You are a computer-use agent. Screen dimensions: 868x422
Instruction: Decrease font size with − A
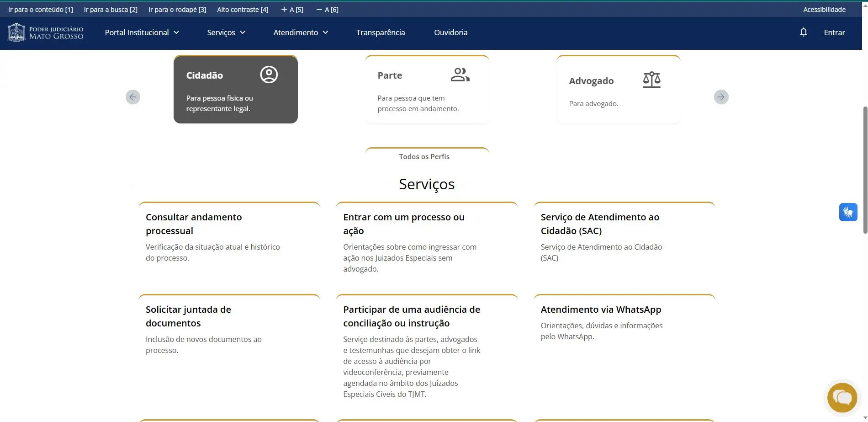[328, 10]
